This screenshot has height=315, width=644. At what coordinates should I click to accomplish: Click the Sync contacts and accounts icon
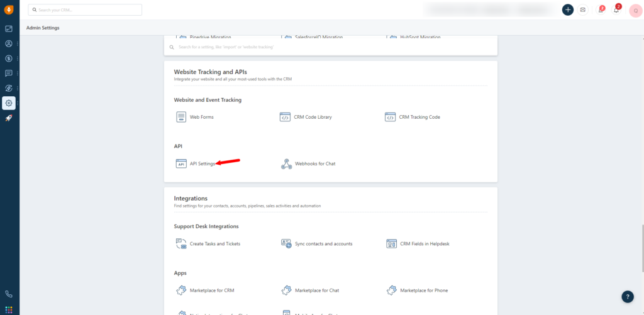coord(286,243)
